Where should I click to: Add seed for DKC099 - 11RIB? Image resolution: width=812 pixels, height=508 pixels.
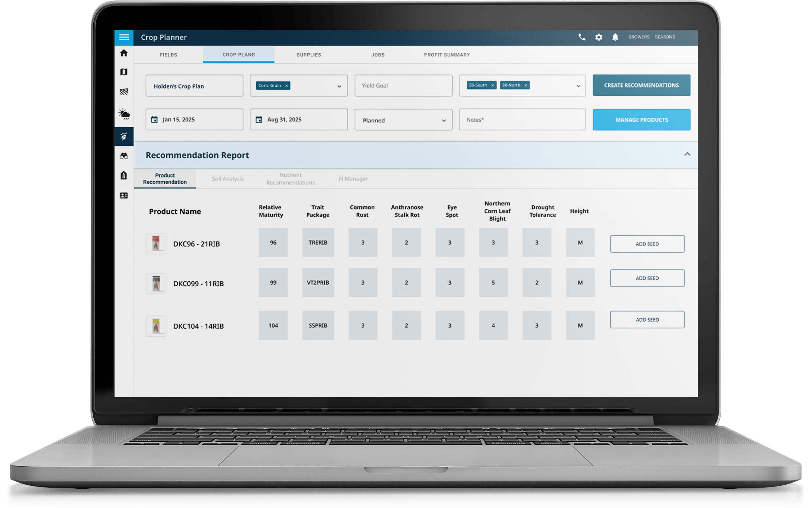[647, 278]
